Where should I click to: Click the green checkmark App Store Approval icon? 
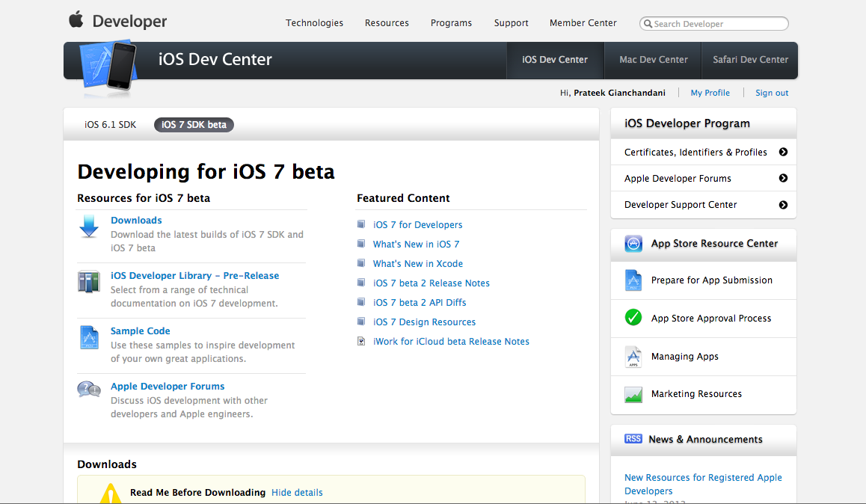pyautogui.click(x=633, y=317)
